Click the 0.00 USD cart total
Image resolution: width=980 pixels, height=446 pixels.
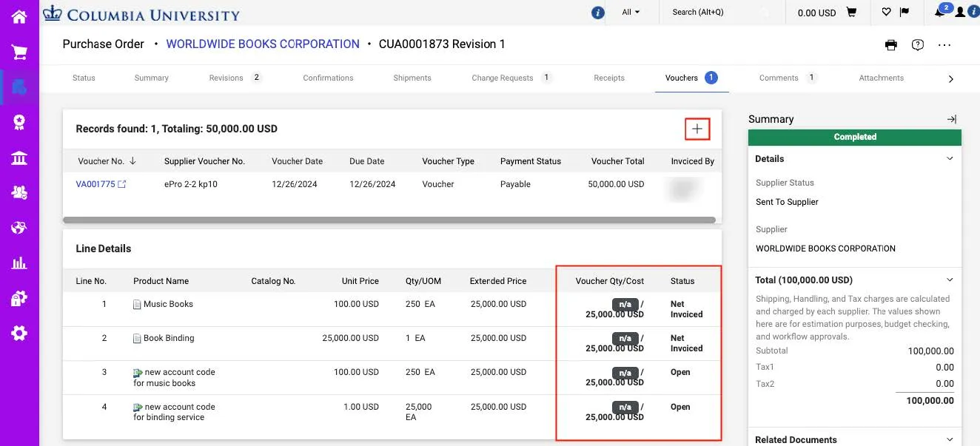[x=816, y=13]
